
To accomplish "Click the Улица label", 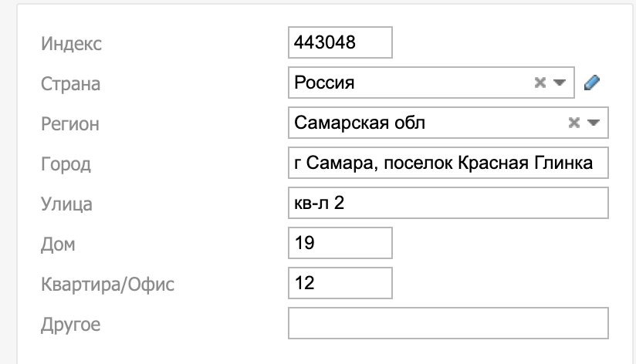I will coord(66,204).
